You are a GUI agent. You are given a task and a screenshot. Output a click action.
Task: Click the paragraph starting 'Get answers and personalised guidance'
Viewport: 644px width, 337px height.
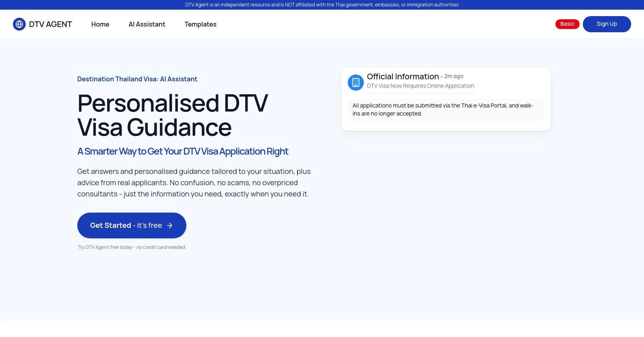pyautogui.click(x=194, y=183)
